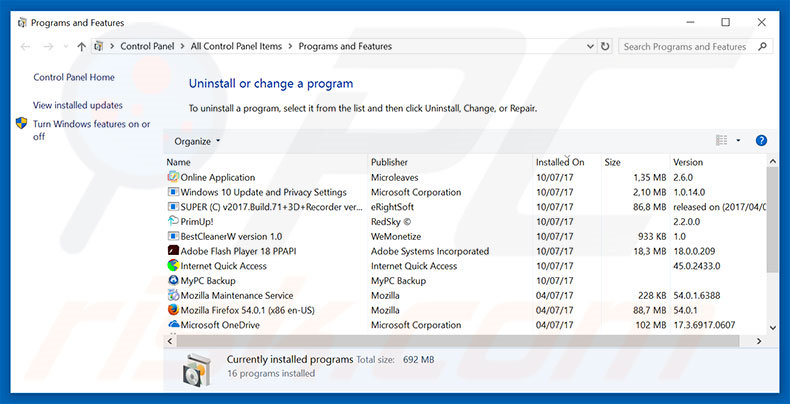Image resolution: width=790 pixels, height=404 pixels.
Task: Select the Adobe Flash Player 18 PPAPI icon
Action: tap(173, 251)
